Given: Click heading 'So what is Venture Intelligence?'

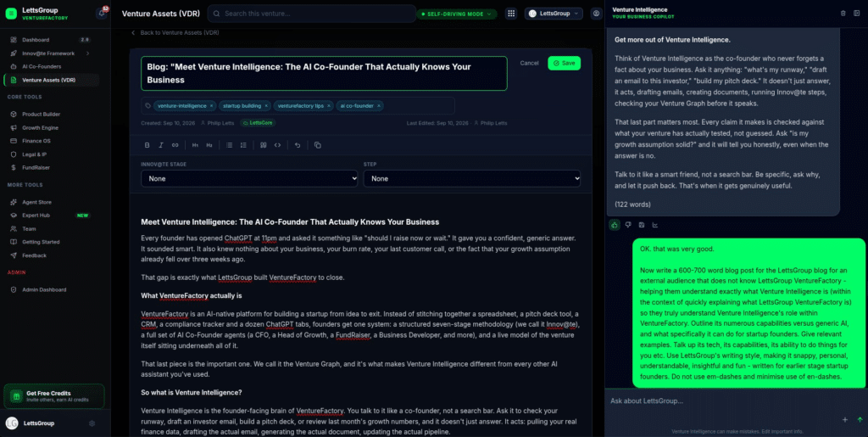Looking at the screenshot, I should (x=192, y=393).
